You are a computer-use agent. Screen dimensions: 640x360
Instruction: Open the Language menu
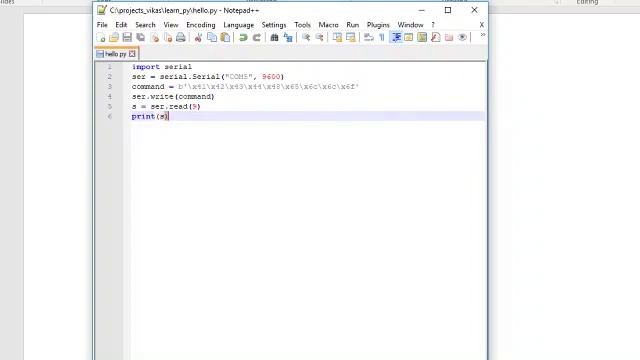238,25
